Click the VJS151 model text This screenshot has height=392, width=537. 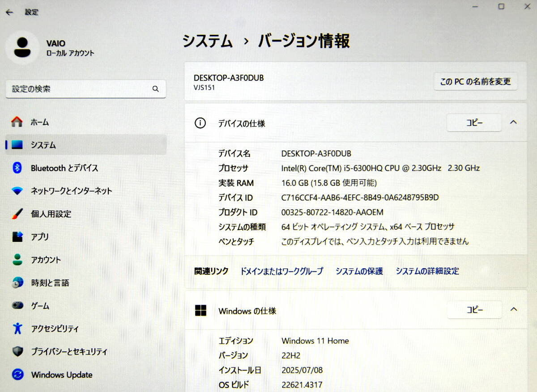click(x=205, y=88)
